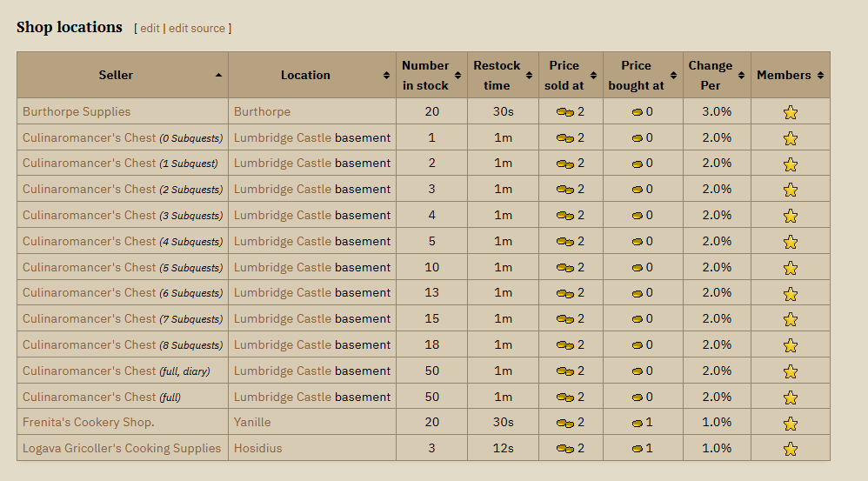This screenshot has height=481, width=868.
Task: Click sold-at coins icon in (0 Subquests) row
Action: click(x=565, y=138)
